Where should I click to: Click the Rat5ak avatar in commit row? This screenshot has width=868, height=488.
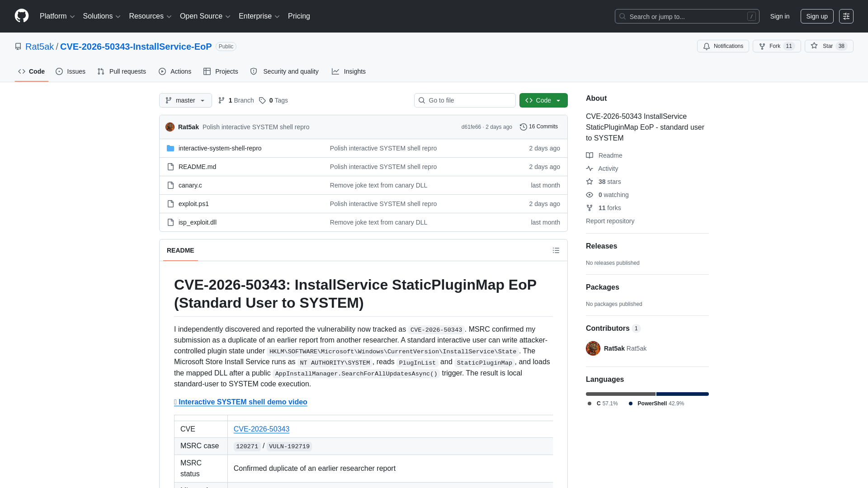(x=170, y=127)
